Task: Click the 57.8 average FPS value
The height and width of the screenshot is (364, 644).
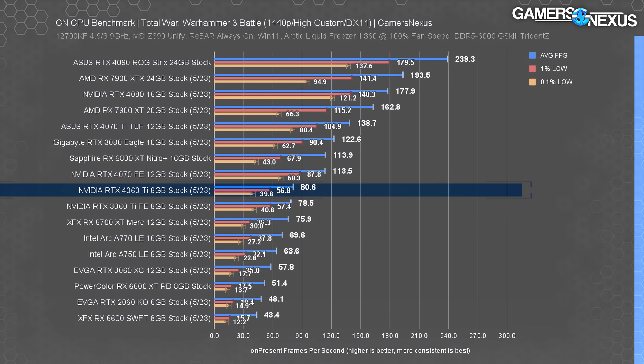Action: click(x=286, y=267)
